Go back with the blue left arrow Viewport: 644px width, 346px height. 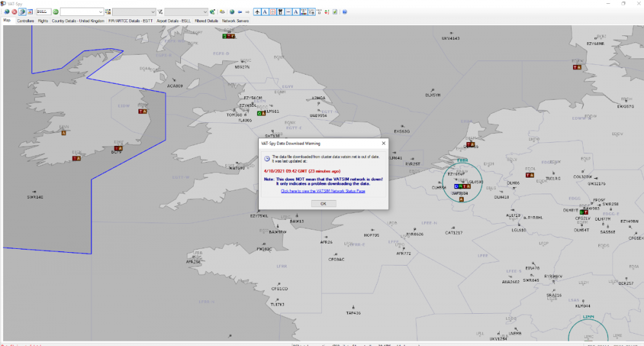(x=240, y=12)
